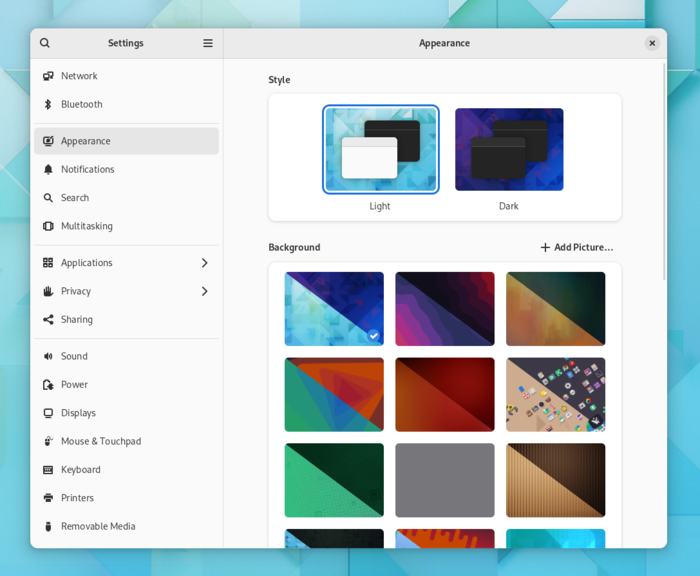The height and width of the screenshot is (576, 700).
Task: Click the Keyboard icon in sidebar
Action: pyautogui.click(x=48, y=470)
